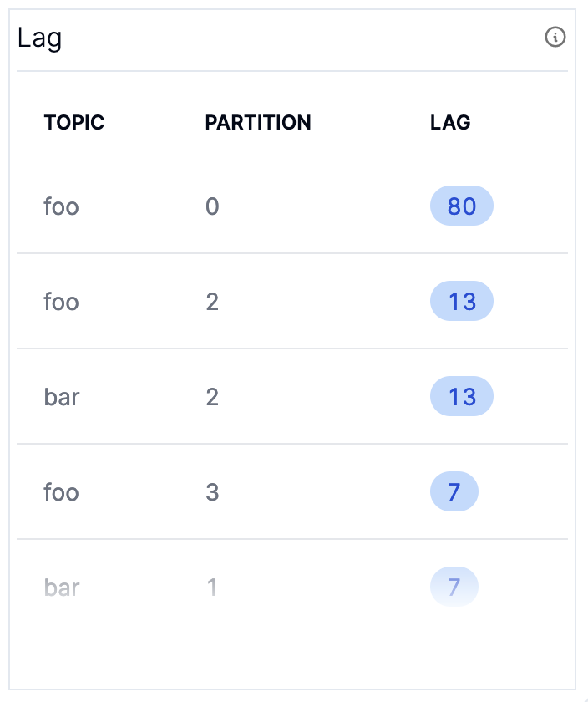Select the LAG column header
Image resolution: width=588 pixels, height=702 pixels.
point(450,122)
